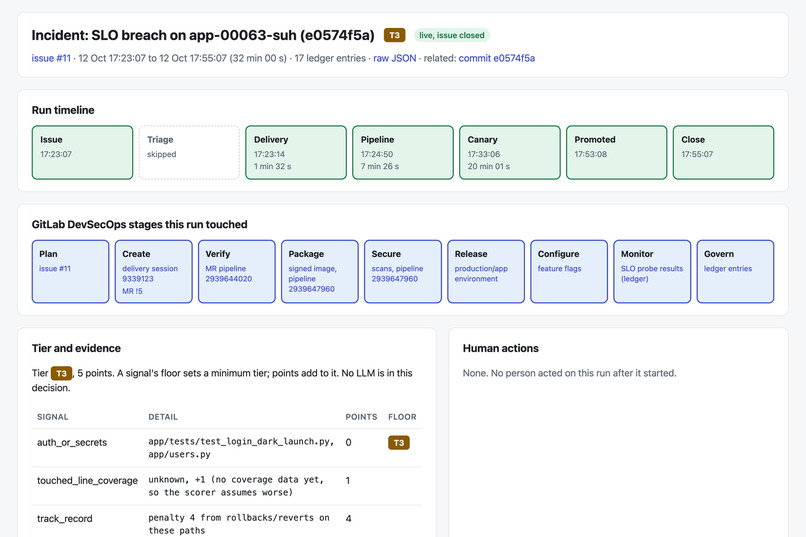Click the track_record signal cell
Viewport: 806px width, 537px height.
point(65,519)
